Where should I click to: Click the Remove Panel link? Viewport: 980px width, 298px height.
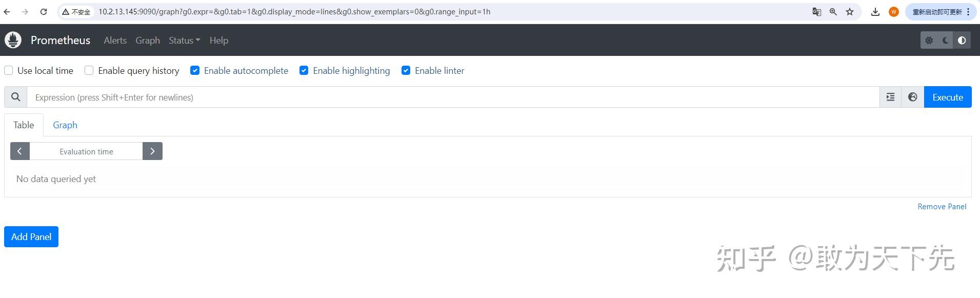click(x=942, y=206)
